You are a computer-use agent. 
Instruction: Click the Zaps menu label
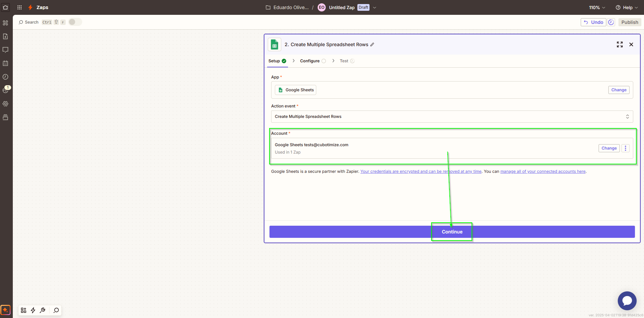point(42,7)
